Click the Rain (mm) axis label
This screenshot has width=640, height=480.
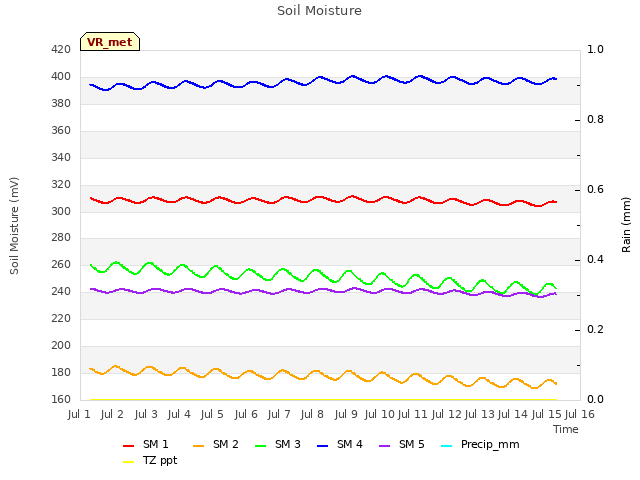626,225
